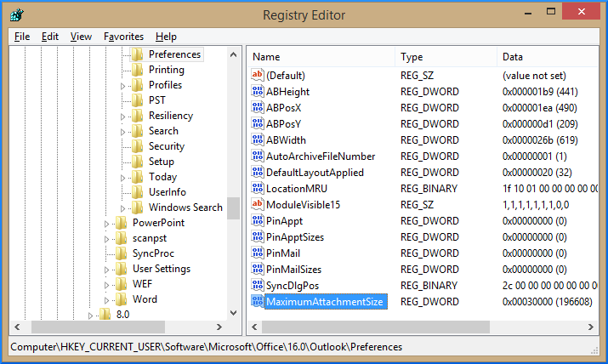Select the ABWidth value name
This screenshot has width=608, height=364.
pyautogui.click(x=286, y=140)
